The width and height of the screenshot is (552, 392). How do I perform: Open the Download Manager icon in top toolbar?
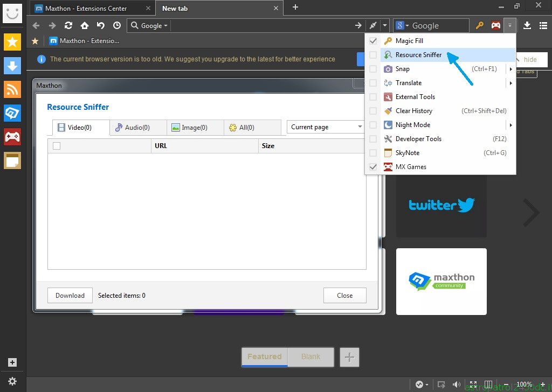tap(527, 25)
